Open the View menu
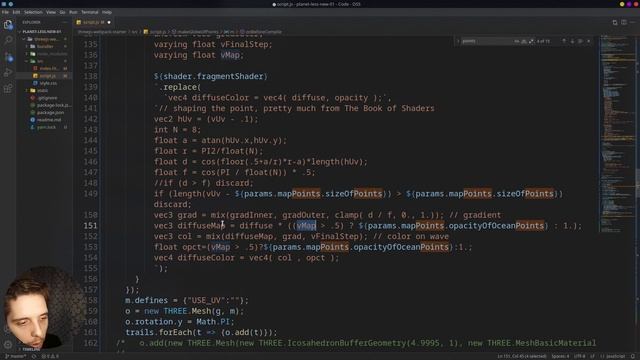The width and height of the screenshot is (640, 360). coord(51,12)
